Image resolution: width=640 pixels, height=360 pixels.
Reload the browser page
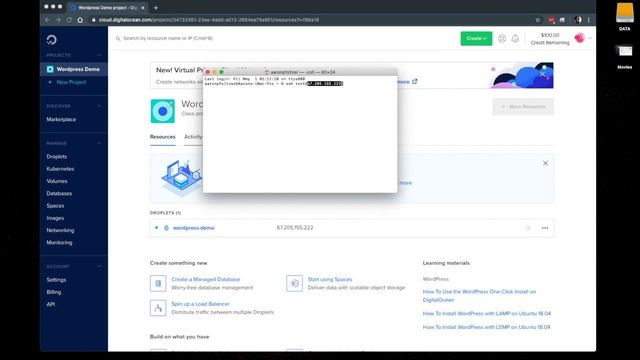point(69,20)
